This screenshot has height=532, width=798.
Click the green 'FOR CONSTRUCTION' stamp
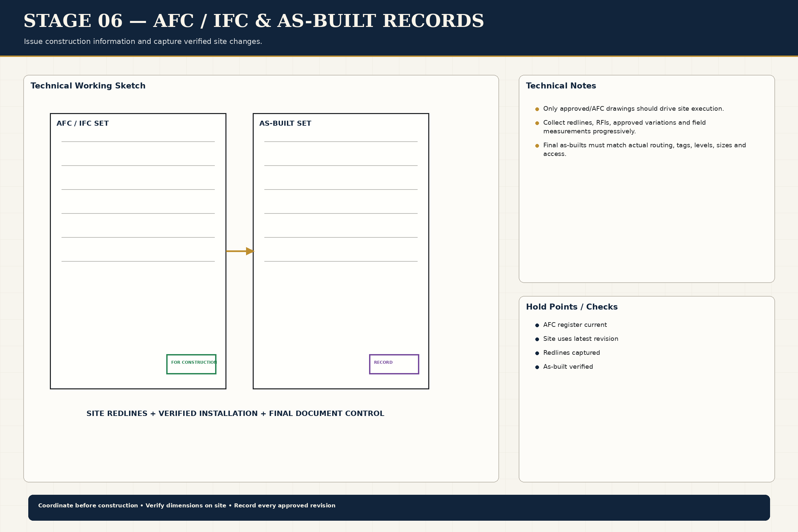[192, 364]
